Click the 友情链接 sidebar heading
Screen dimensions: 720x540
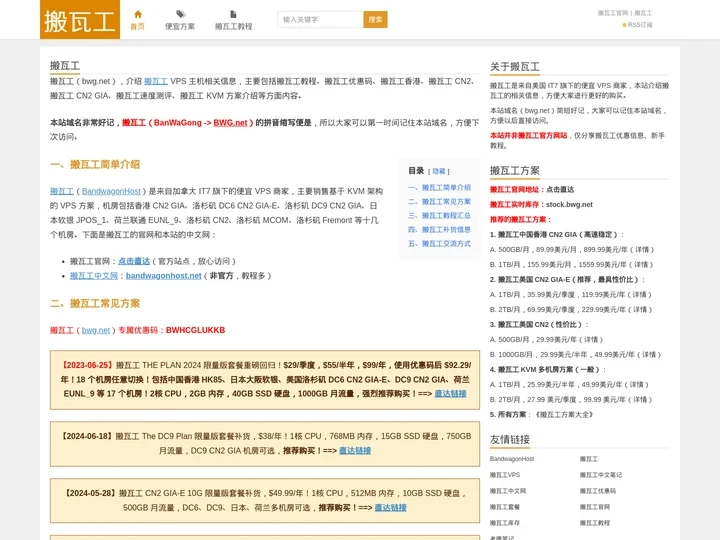(510, 439)
